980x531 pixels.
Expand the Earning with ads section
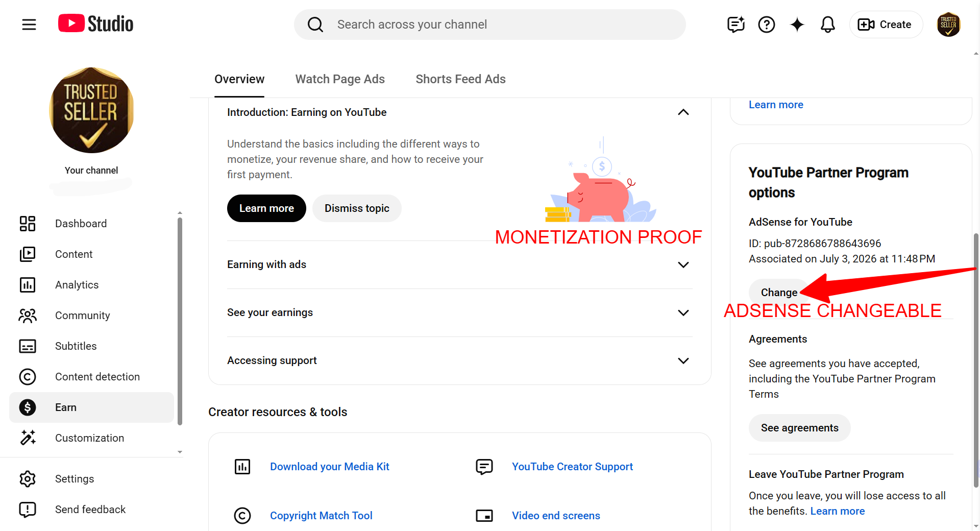click(459, 264)
